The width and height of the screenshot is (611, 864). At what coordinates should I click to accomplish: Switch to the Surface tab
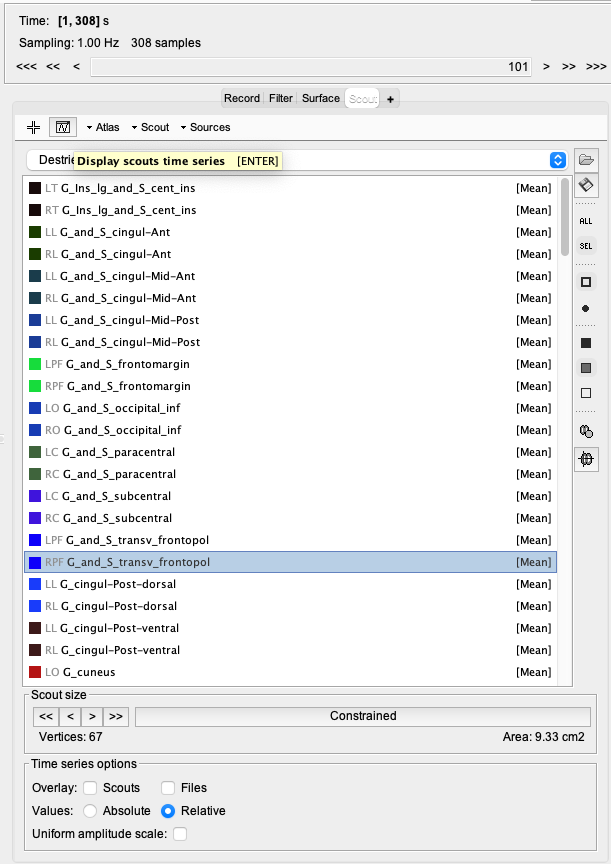(321, 98)
